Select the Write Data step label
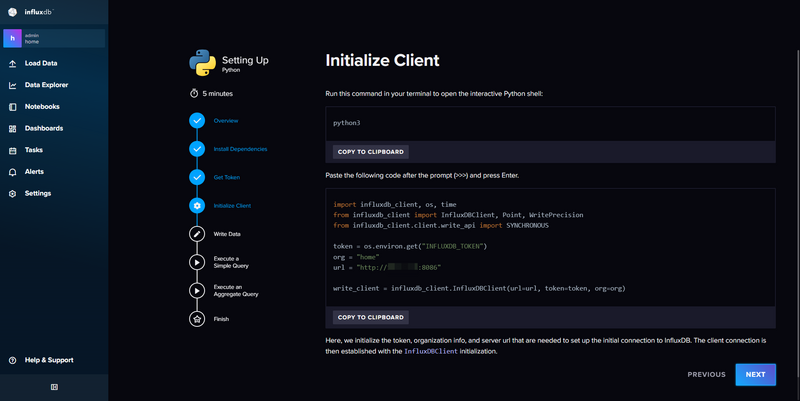 (x=227, y=234)
